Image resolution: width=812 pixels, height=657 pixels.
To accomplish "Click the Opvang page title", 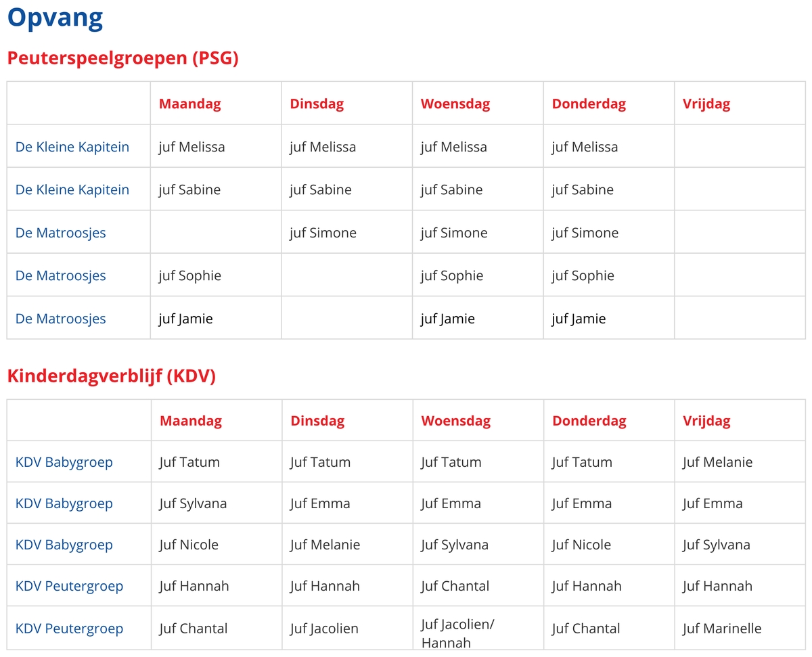I will pos(55,18).
